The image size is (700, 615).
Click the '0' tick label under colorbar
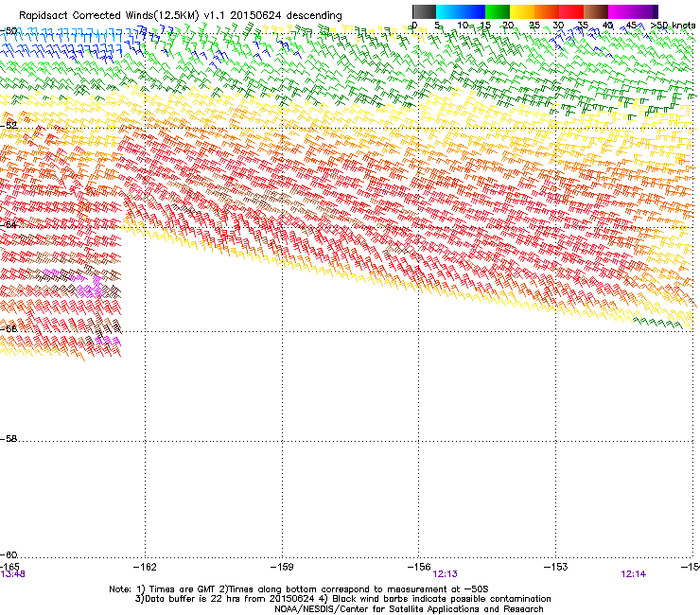coord(414,25)
